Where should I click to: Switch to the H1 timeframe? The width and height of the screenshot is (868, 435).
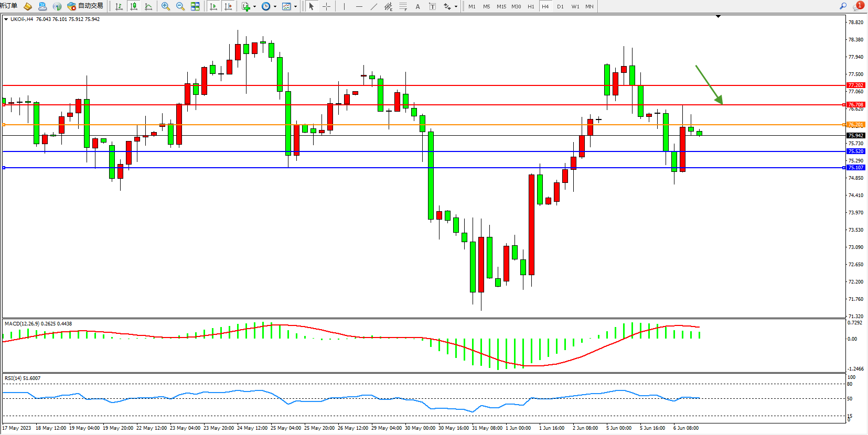tap(531, 6)
